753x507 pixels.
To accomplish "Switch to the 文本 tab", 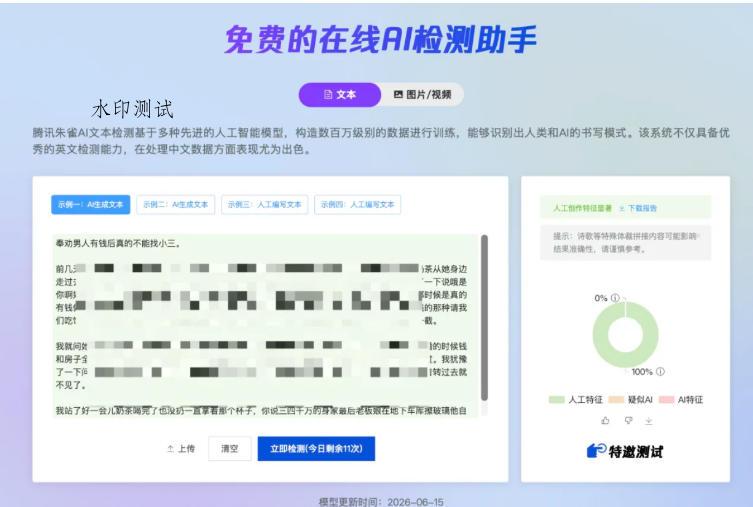I will [x=340, y=95].
